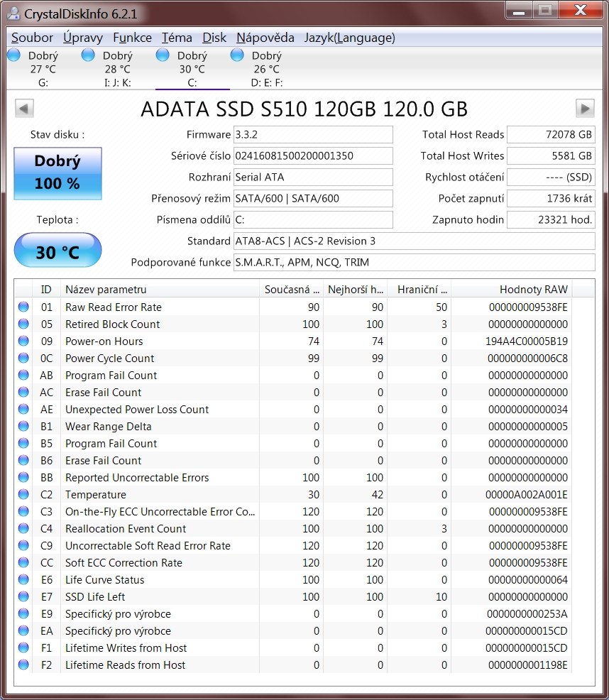
Task: Select disk C: tab at 30 °C
Action: [x=192, y=69]
